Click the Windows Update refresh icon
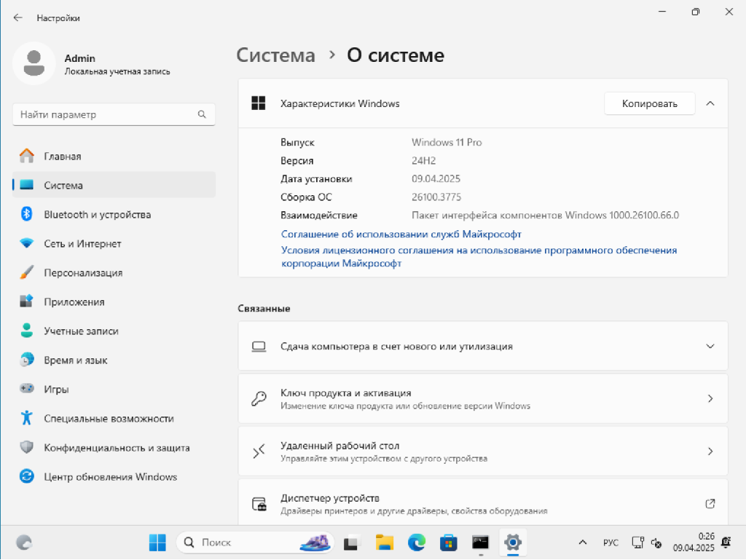Image resolution: width=746 pixels, height=560 pixels. click(x=27, y=476)
